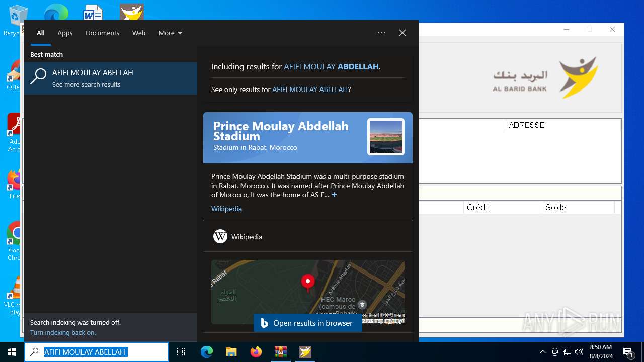Open Prince Moulay Abdellah Stadium card
The width and height of the screenshot is (644, 362).
click(x=308, y=138)
